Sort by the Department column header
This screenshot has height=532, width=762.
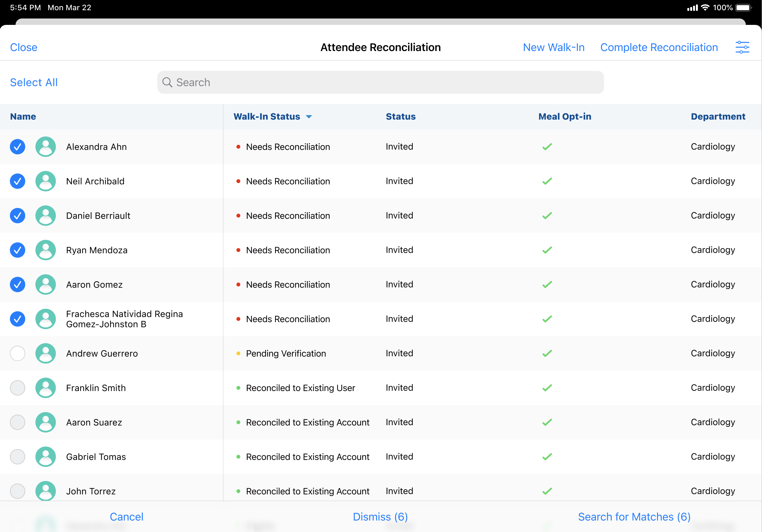point(718,116)
